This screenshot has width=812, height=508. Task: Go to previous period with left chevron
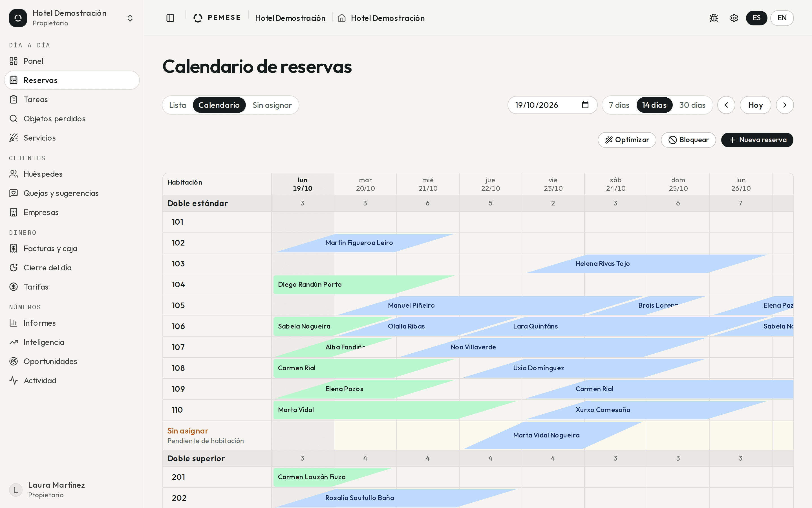(726, 105)
